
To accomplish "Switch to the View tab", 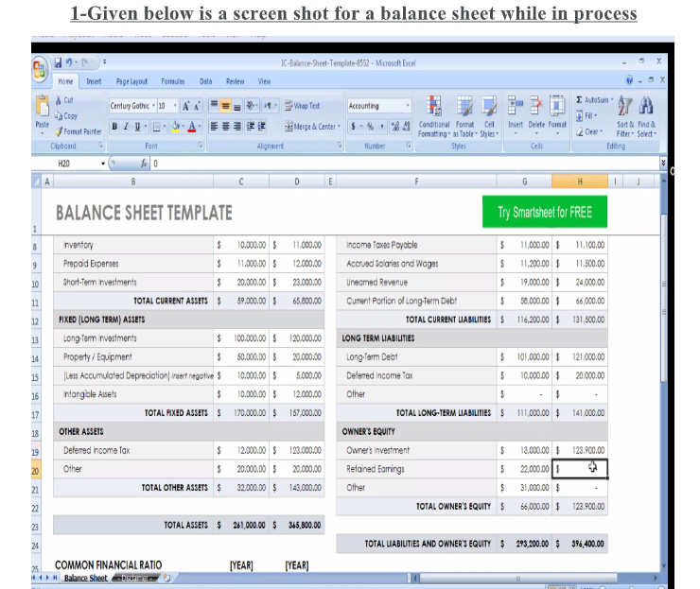I will tap(264, 81).
